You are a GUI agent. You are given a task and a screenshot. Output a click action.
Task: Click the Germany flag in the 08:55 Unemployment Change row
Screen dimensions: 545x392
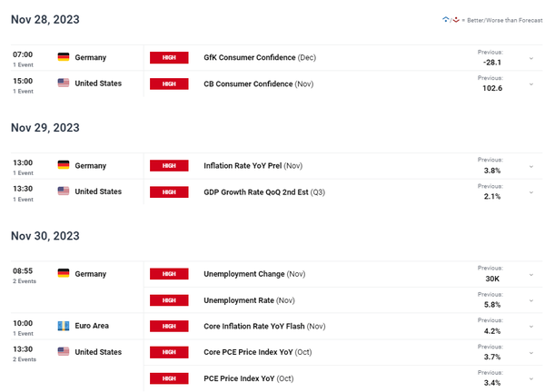coord(64,273)
